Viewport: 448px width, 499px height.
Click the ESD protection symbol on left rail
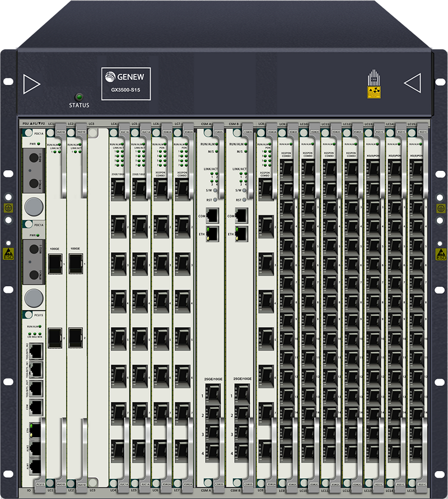tap(7, 254)
